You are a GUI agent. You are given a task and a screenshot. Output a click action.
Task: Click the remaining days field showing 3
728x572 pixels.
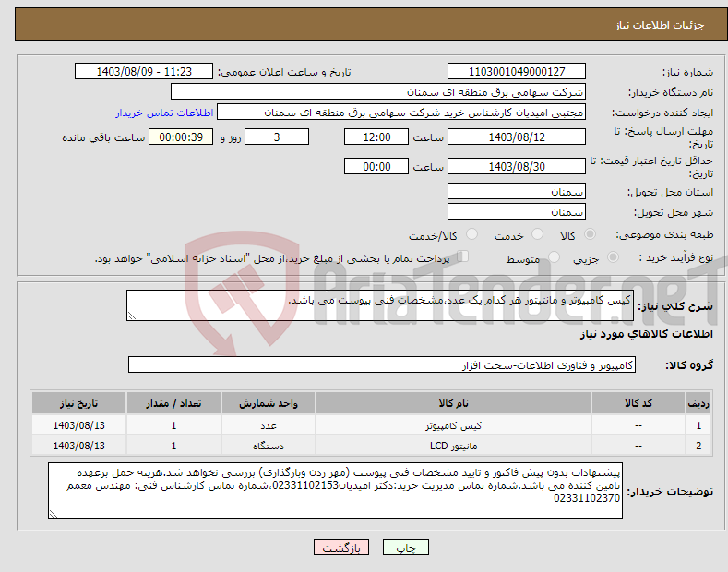[x=277, y=137]
